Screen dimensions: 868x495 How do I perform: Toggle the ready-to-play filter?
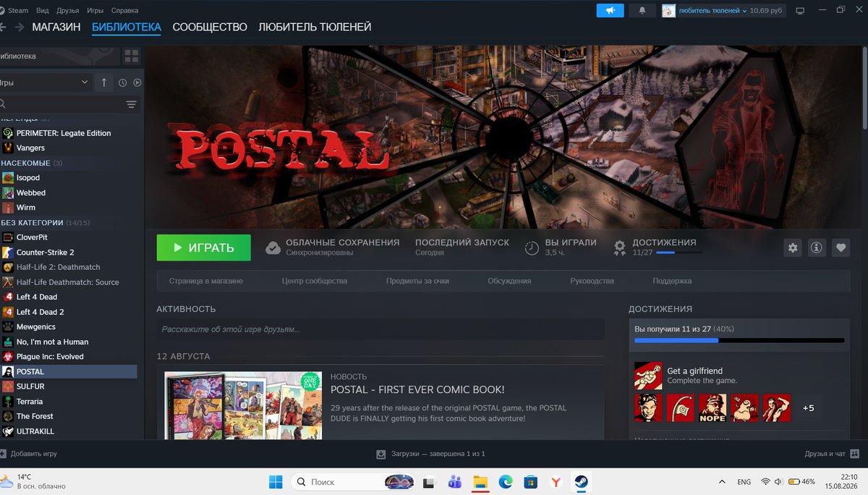coord(137,82)
